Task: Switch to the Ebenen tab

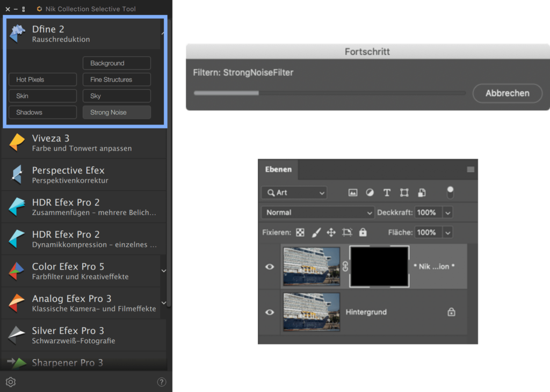Action: tap(278, 169)
